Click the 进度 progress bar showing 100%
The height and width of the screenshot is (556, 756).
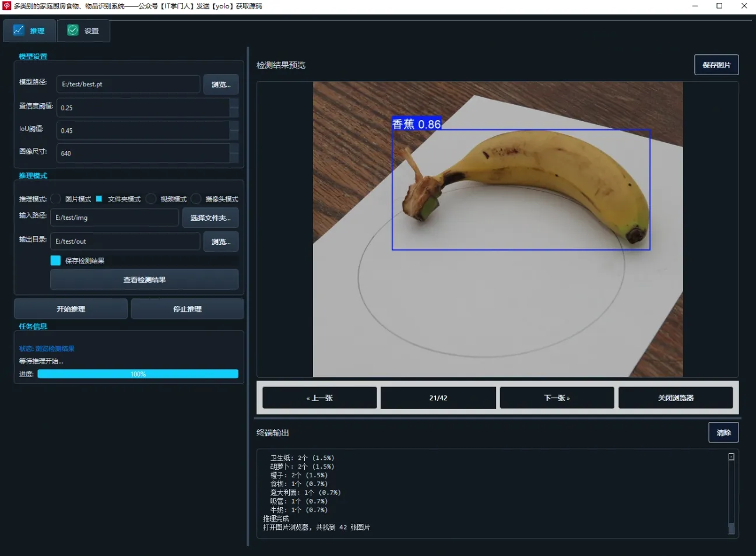pos(138,374)
